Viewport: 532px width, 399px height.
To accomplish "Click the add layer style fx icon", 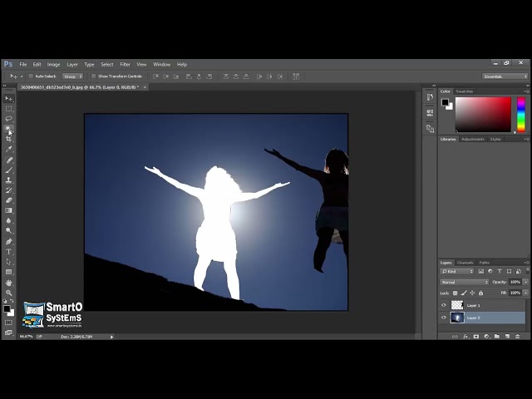I will 465,336.
